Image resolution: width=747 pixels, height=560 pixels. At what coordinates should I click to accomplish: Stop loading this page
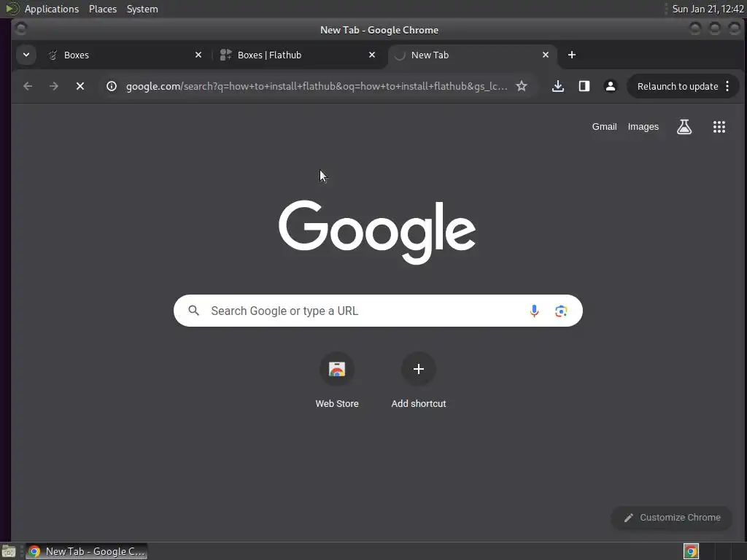tap(80, 86)
